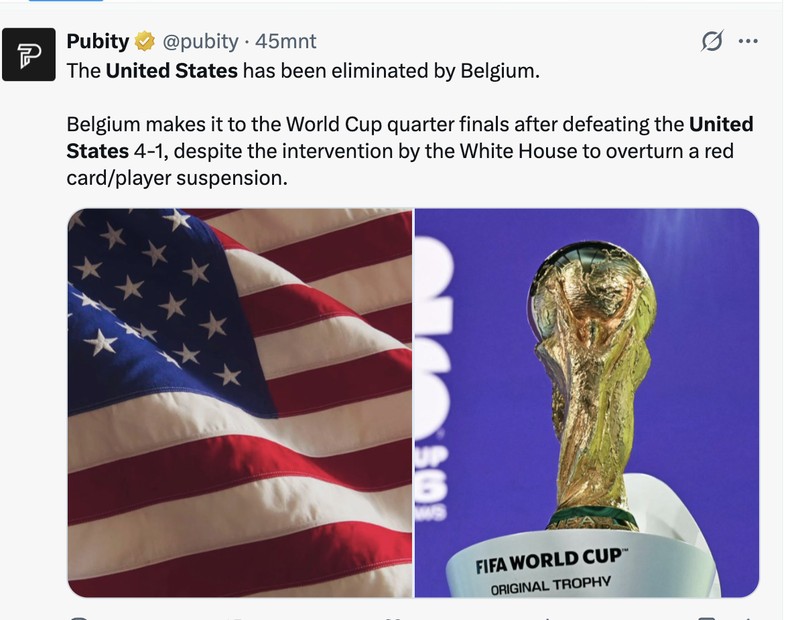Click the FIFA WORLD CUP Original Trophy label

[x=547, y=572]
